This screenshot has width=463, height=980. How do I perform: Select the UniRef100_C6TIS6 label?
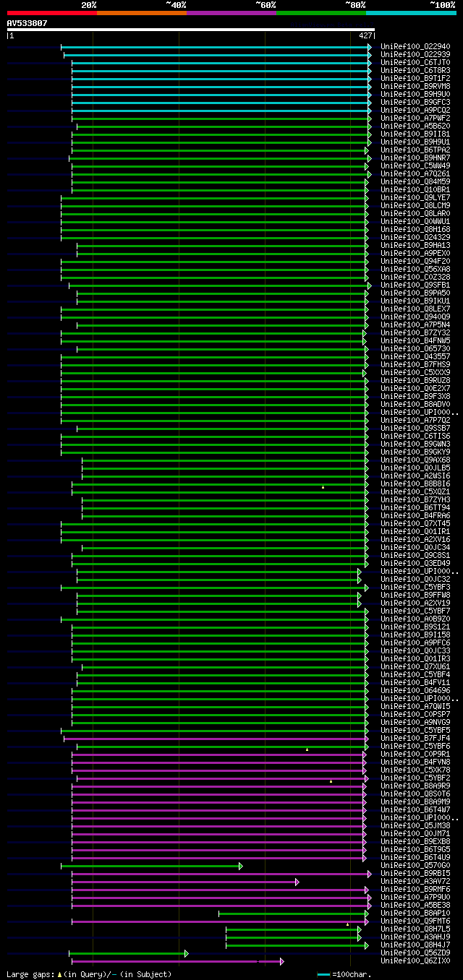click(x=415, y=436)
